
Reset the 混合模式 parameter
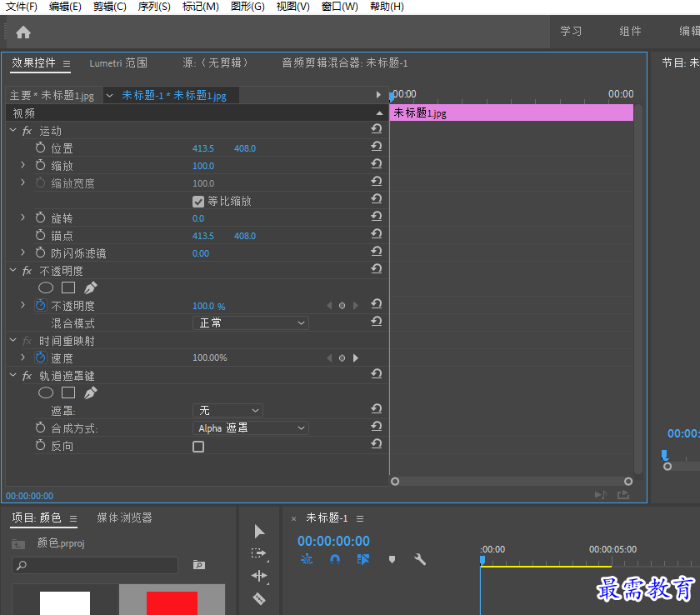coord(377,322)
